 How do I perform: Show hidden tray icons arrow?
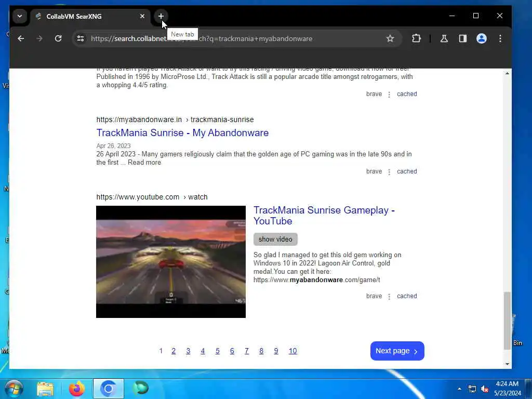pos(459,389)
